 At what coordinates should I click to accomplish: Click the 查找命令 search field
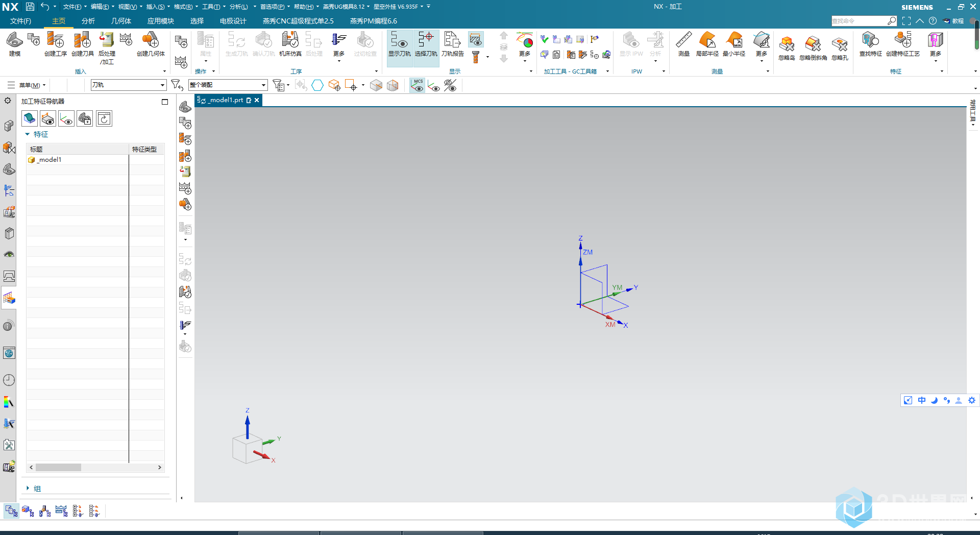(x=859, y=21)
